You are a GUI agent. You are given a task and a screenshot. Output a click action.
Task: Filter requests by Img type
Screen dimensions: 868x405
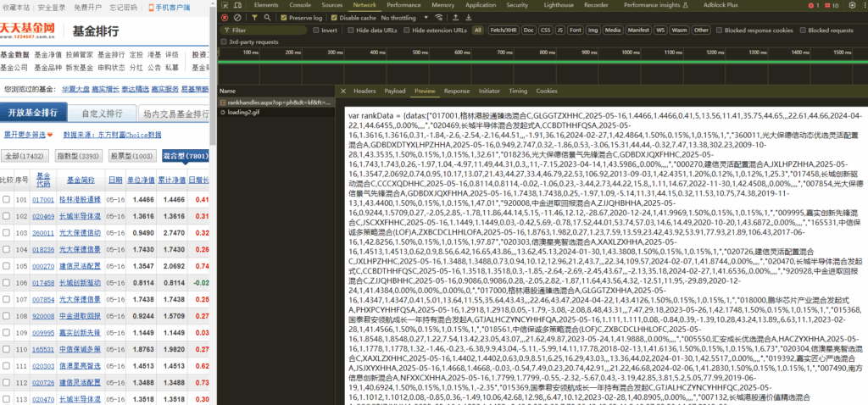tap(593, 31)
